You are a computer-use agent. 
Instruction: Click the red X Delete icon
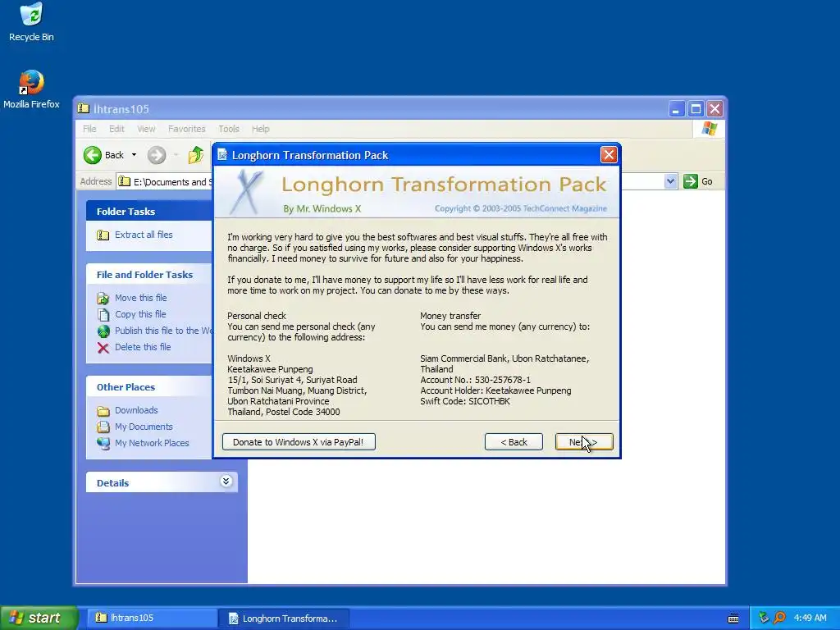[x=103, y=348]
